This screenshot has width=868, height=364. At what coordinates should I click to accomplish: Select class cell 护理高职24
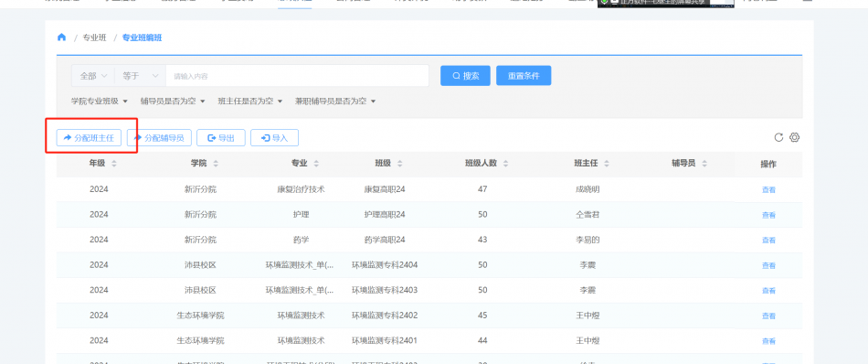click(385, 214)
